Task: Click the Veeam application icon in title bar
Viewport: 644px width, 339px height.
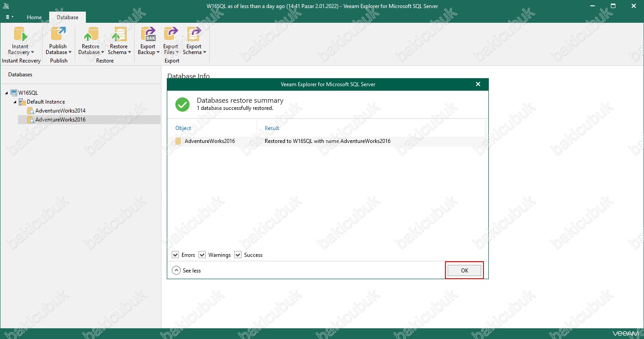Action: [x=5, y=6]
